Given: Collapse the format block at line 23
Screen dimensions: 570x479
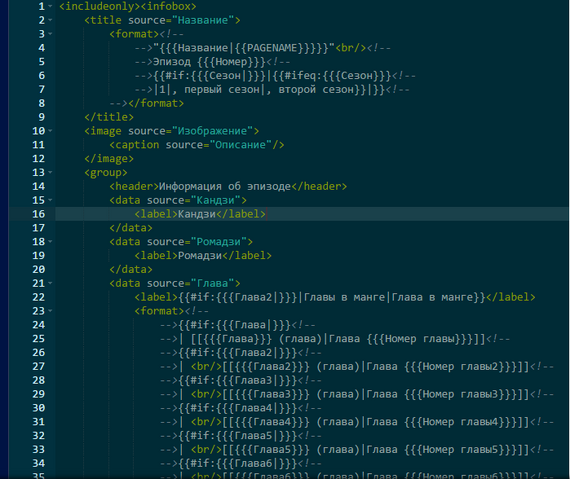Looking at the screenshot, I should (50, 311).
